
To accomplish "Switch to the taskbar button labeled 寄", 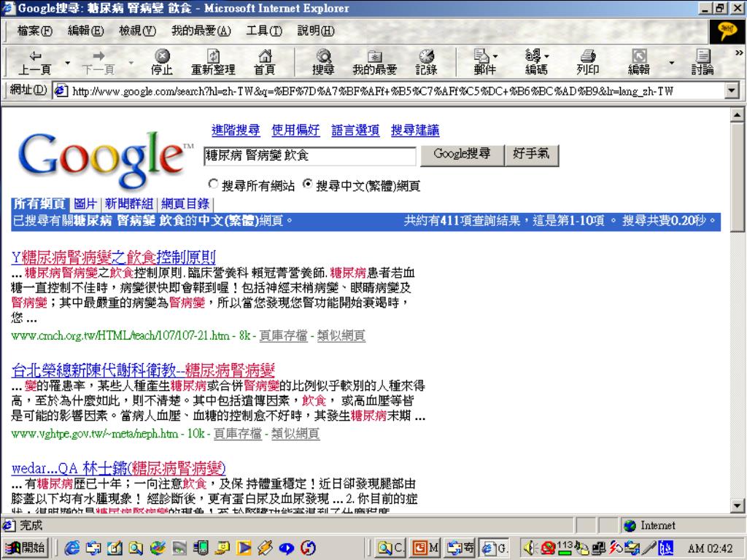I will click(460, 548).
